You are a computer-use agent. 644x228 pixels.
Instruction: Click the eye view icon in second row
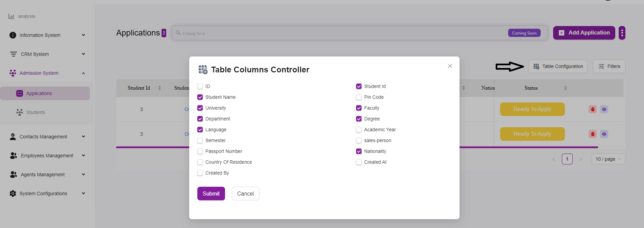click(x=604, y=134)
